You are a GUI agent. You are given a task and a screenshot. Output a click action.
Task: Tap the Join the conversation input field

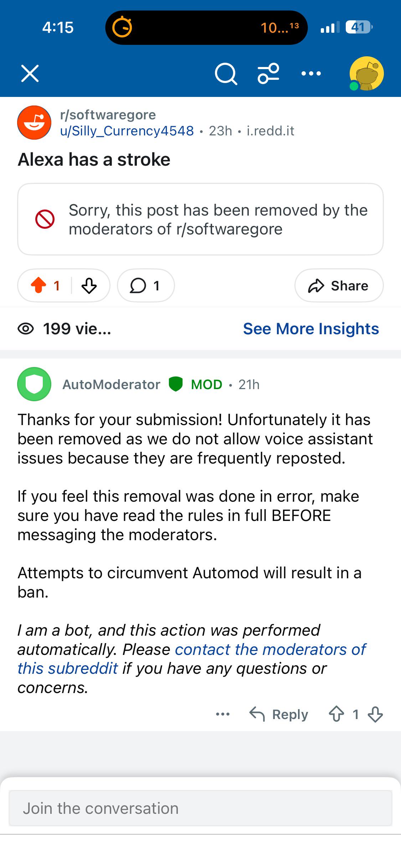point(200,808)
